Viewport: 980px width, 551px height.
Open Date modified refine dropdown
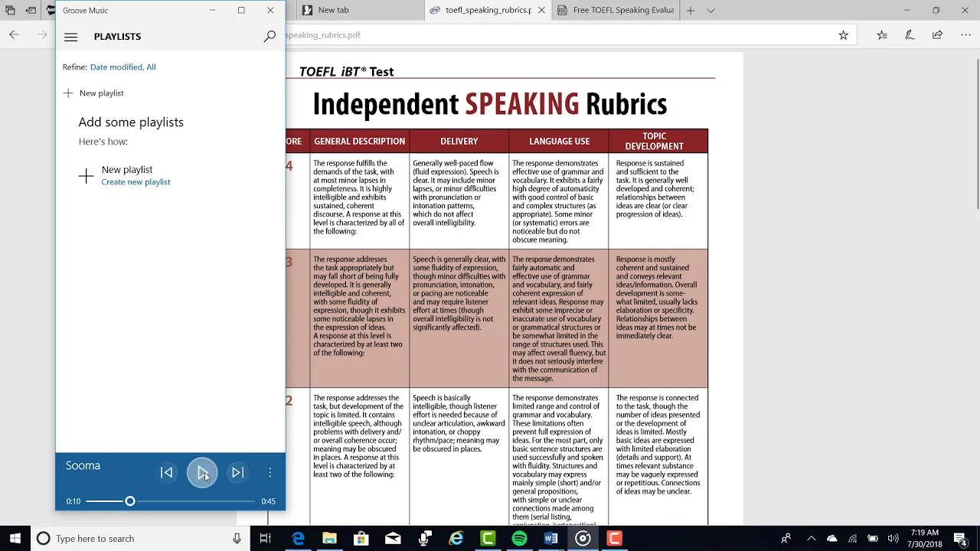pyautogui.click(x=116, y=67)
